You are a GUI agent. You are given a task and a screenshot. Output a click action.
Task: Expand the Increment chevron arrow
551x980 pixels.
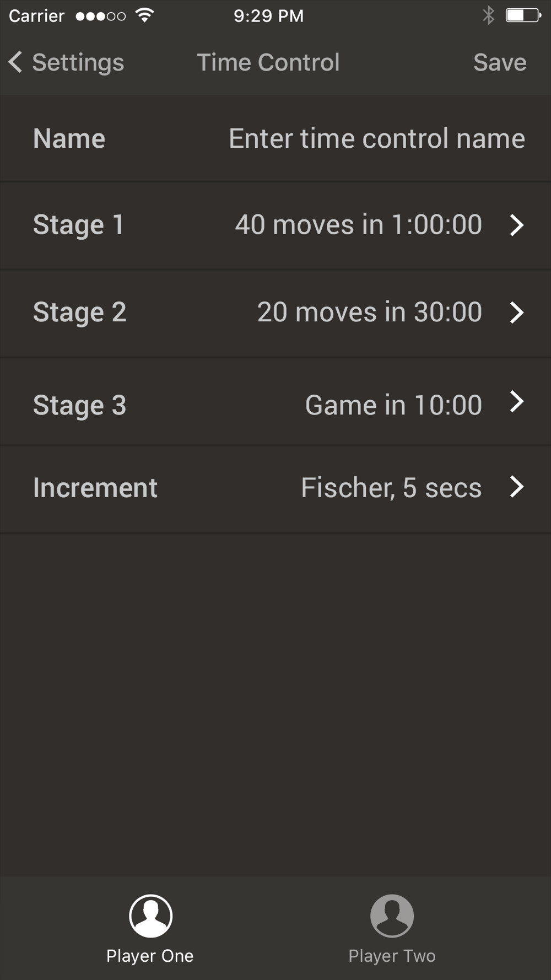point(516,487)
